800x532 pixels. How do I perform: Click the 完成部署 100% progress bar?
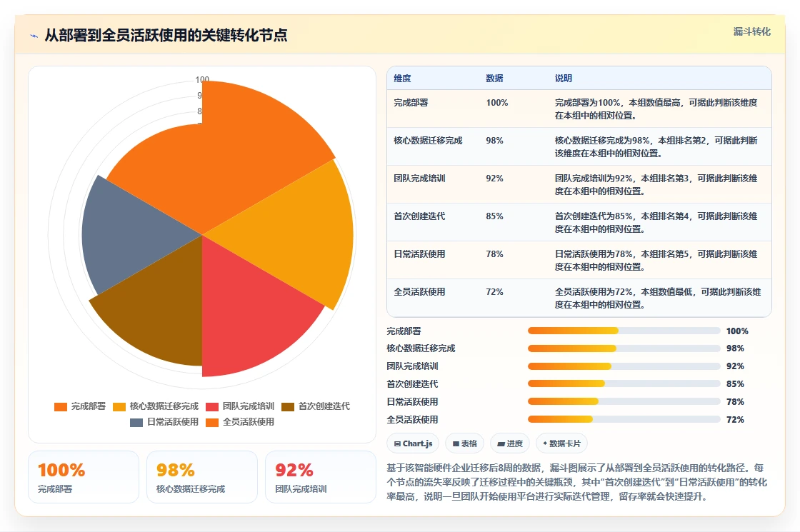click(x=624, y=331)
